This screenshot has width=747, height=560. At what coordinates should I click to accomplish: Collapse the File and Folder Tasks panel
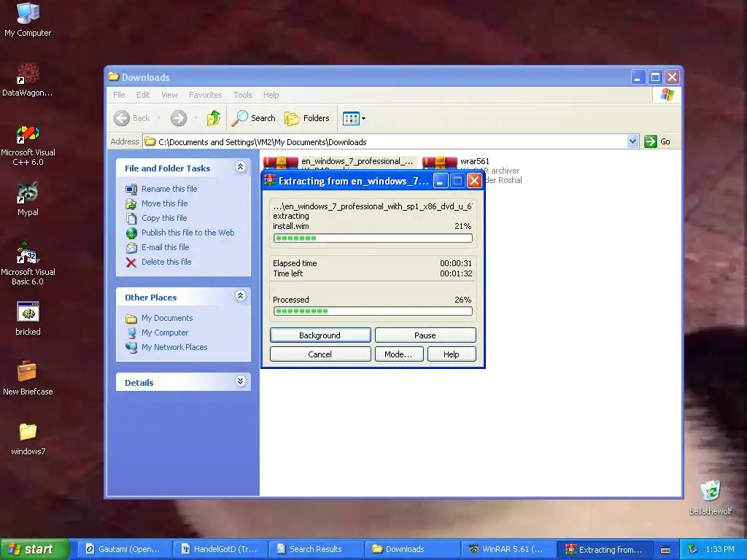pos(240,167)
